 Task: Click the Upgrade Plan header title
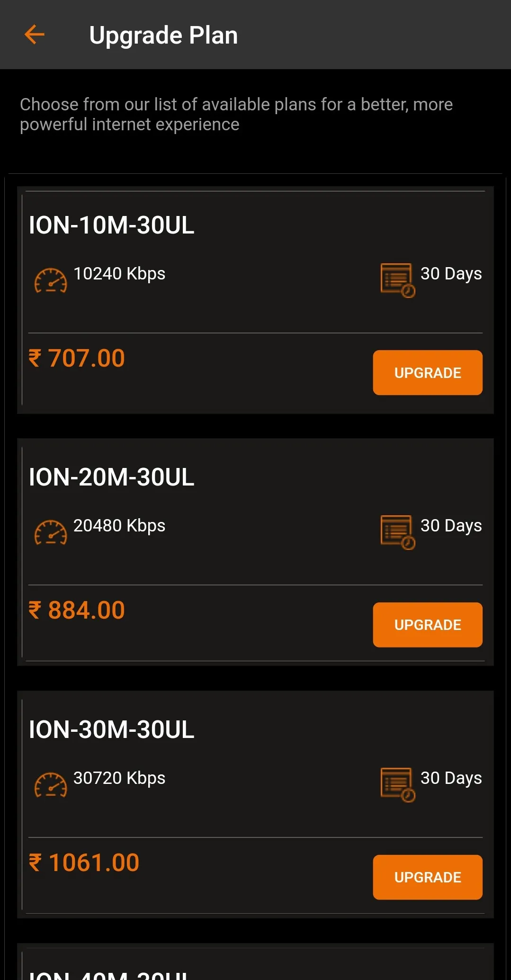pyautogui.click(x=163, y=36)
